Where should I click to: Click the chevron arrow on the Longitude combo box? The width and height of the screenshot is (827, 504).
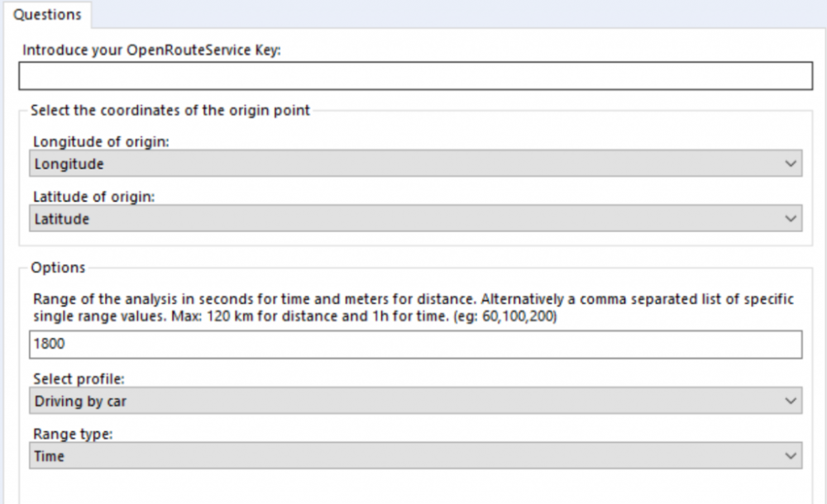point(790,164)
